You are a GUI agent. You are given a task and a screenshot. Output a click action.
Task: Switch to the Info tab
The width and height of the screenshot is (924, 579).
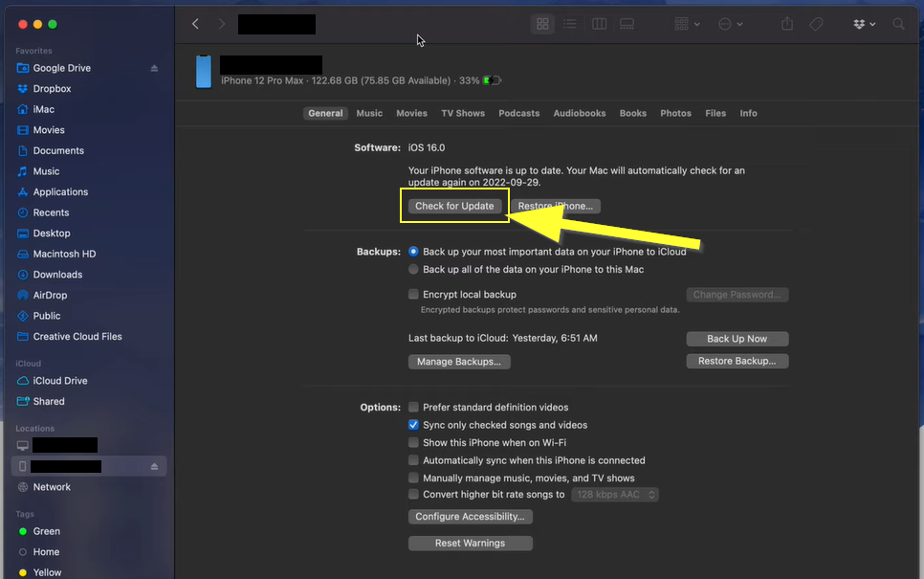click(748, 113)
